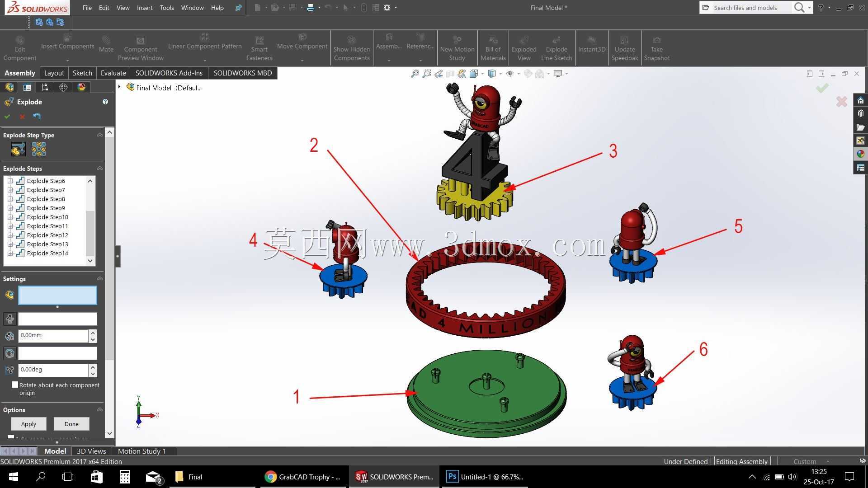Image resolution: width=868 pixels, height=488 pixels.
Task: Click the components of explode step selection box
Action: coord(57,295)
